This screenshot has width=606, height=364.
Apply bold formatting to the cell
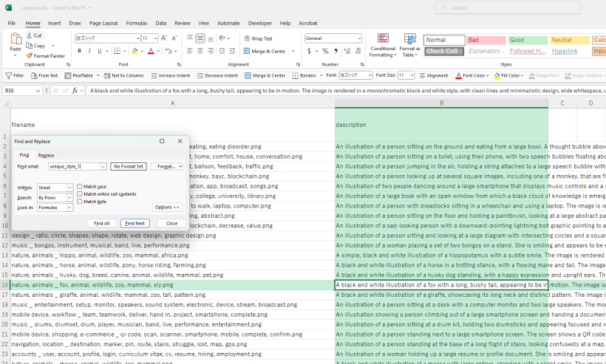[79, 51]
